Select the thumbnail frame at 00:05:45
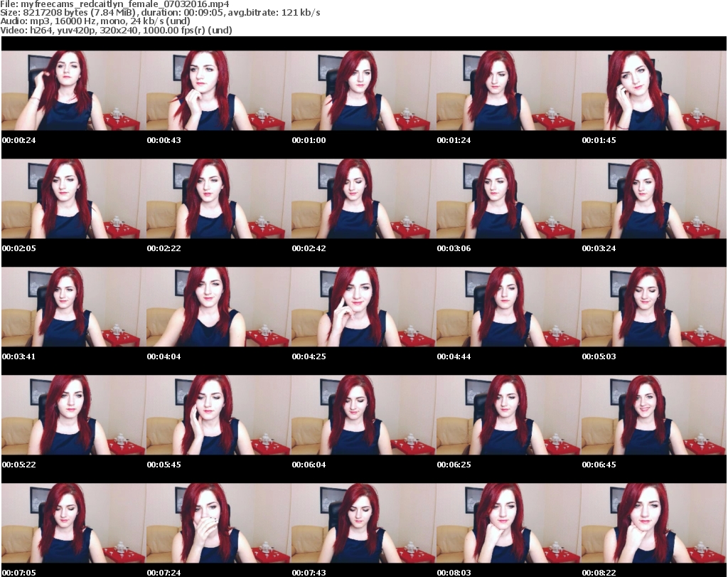The height and width of the screenshot is (577, 728). [219, 415]
